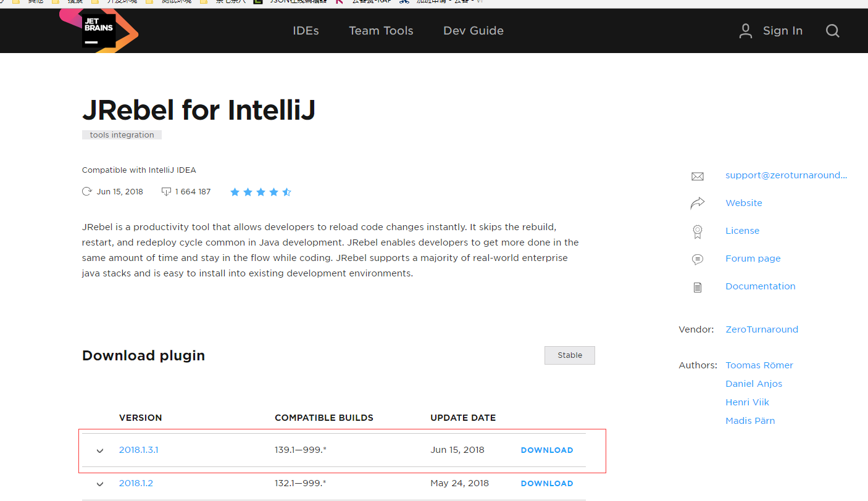
Task: Click the support email envelope icon
Action: click(x=697, y=176)
